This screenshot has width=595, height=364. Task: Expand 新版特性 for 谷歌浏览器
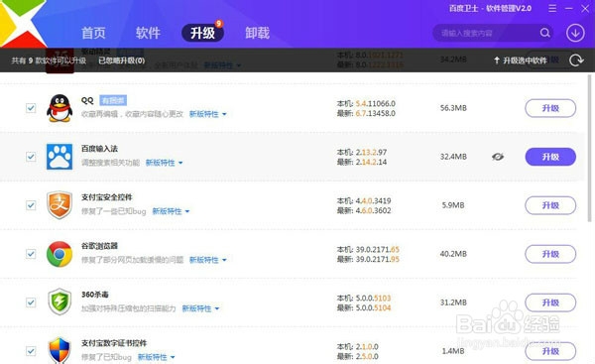coord(207,260)
